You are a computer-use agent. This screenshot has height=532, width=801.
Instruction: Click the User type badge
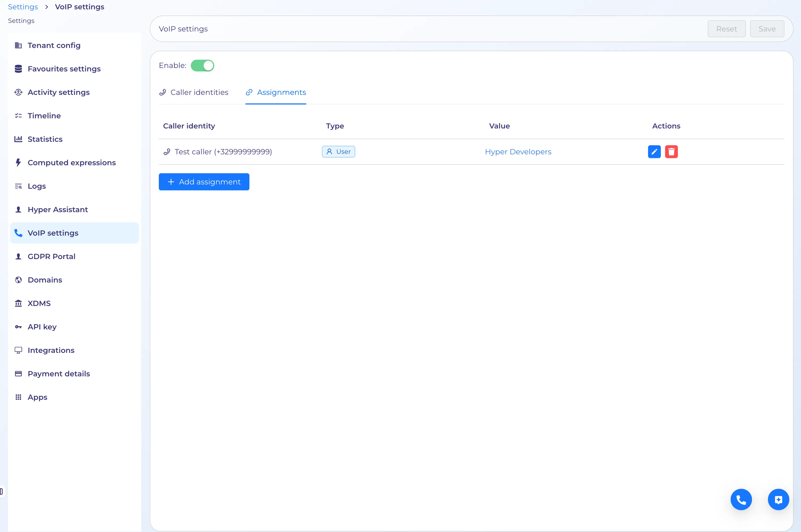pos(338,152)
